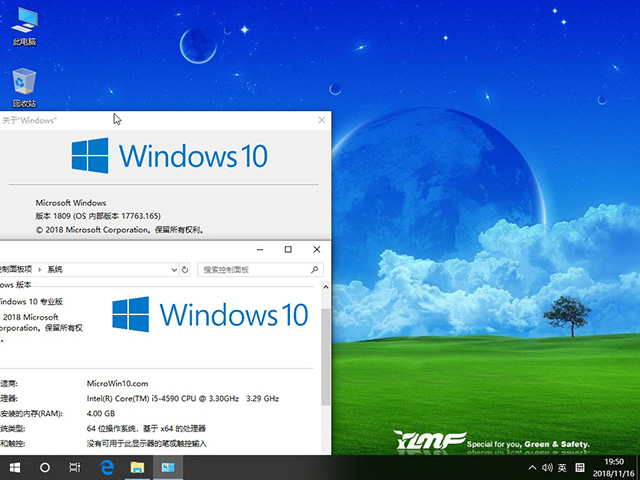The height and width of the screenshot is (480, 640).
Task: Click the search magnifier in Control Panel
Action: (x=314, y=270)
